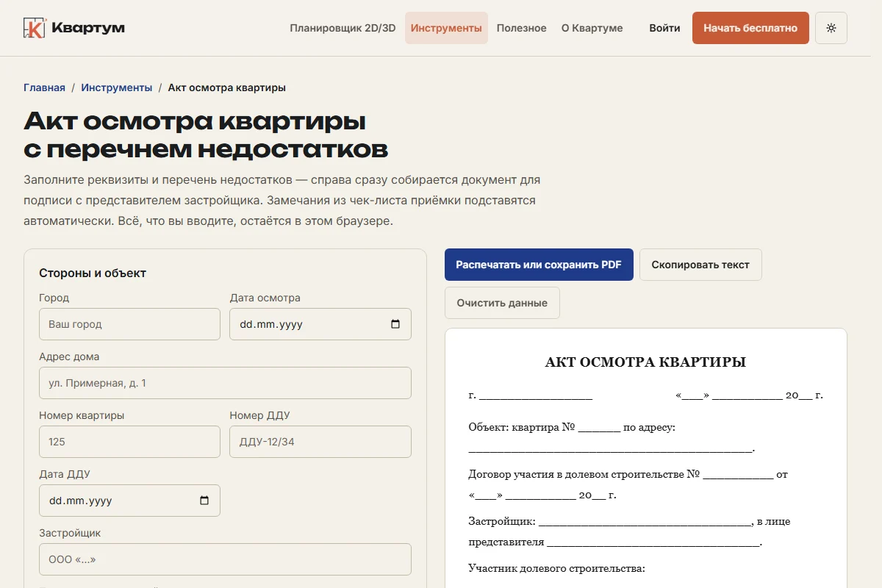Click the Войти link
882x588 pixels.
pyautogui.click(x=664, y=28)
